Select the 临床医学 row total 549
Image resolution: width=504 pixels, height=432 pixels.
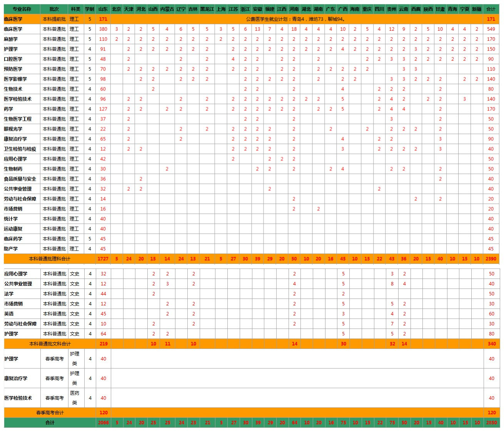tap(491, 29)
